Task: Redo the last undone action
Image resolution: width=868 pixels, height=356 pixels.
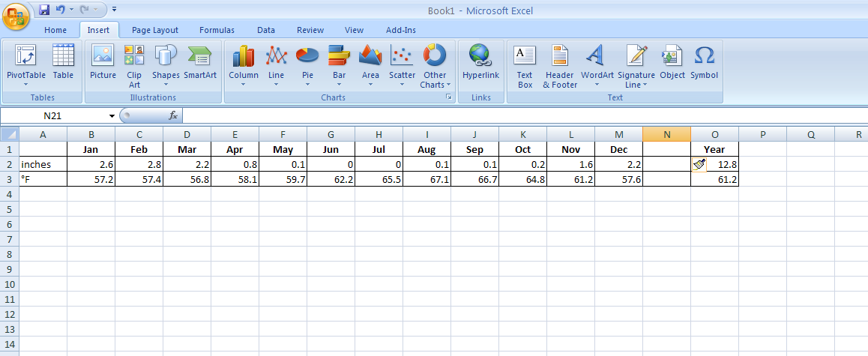Action: pyautogui.click(x=85, y=10)
